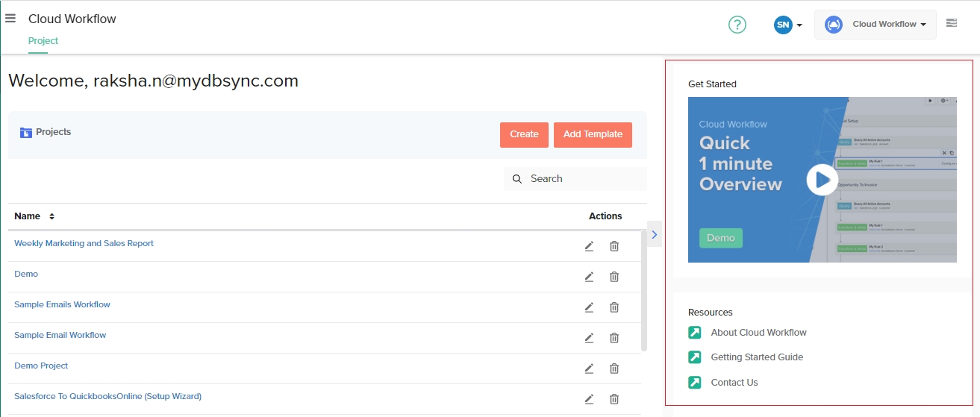The height and width of the screenshot is (417, 980).
Task: Delete Salesforce To QuickbooksOnline project
Action: [x=614, y=399]
